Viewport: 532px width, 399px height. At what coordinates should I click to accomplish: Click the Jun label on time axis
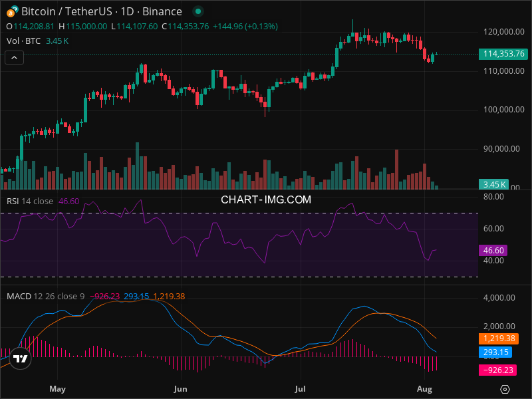coord(180,389)
